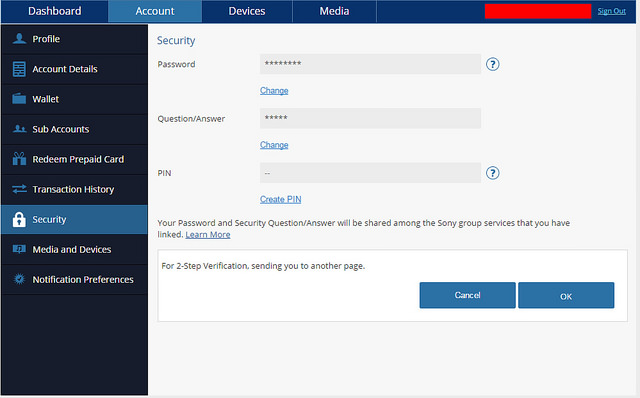Open Media and Devices label
Image resolution: width=640 pixels, height=398 pixels.
(71, 249)
